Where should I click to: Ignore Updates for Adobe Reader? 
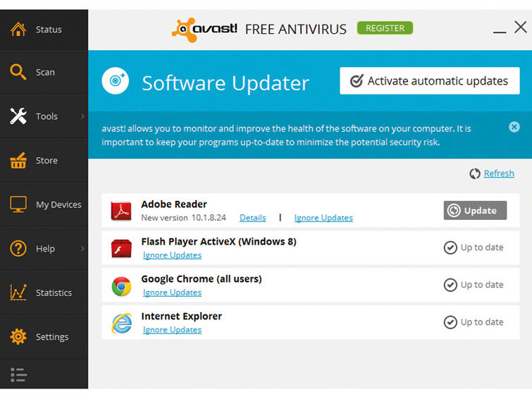click(323, 218)
